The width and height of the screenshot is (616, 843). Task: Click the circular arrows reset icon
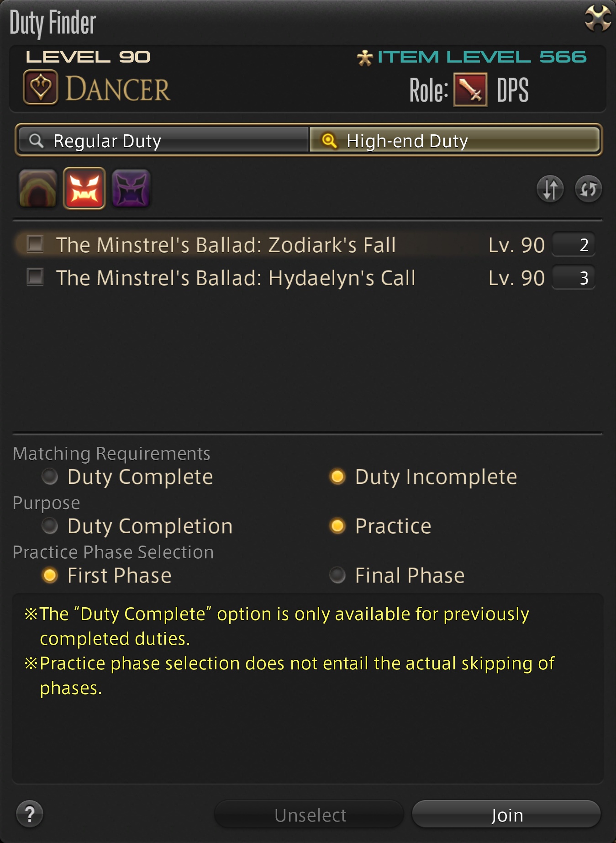pos(588,188)
